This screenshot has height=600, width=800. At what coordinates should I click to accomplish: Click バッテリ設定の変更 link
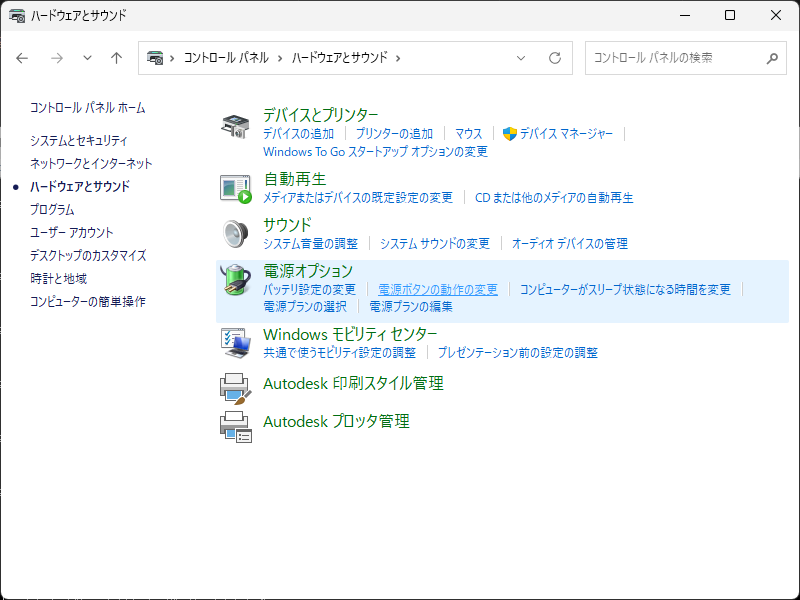309,289
